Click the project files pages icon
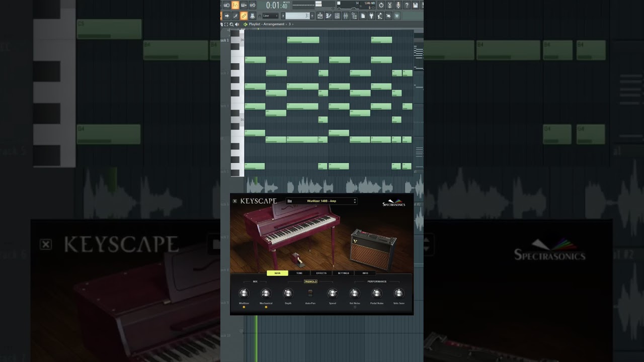 (363, 16)
